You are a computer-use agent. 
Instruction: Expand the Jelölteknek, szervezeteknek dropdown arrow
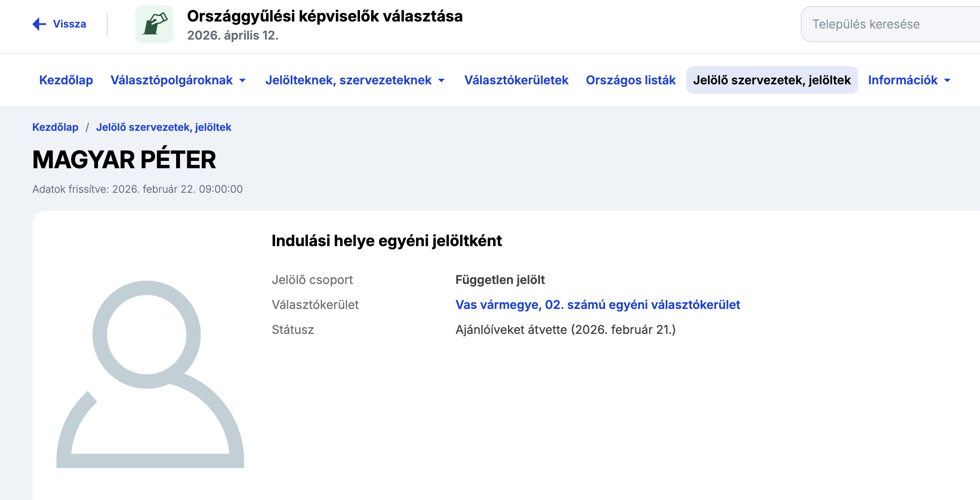[x=441, y=80]
